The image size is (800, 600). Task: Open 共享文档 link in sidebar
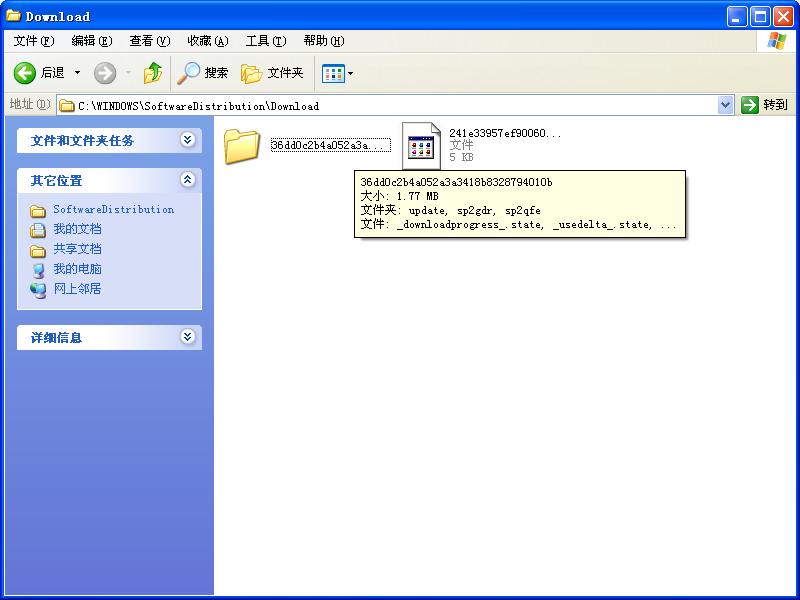click(78, 249)
